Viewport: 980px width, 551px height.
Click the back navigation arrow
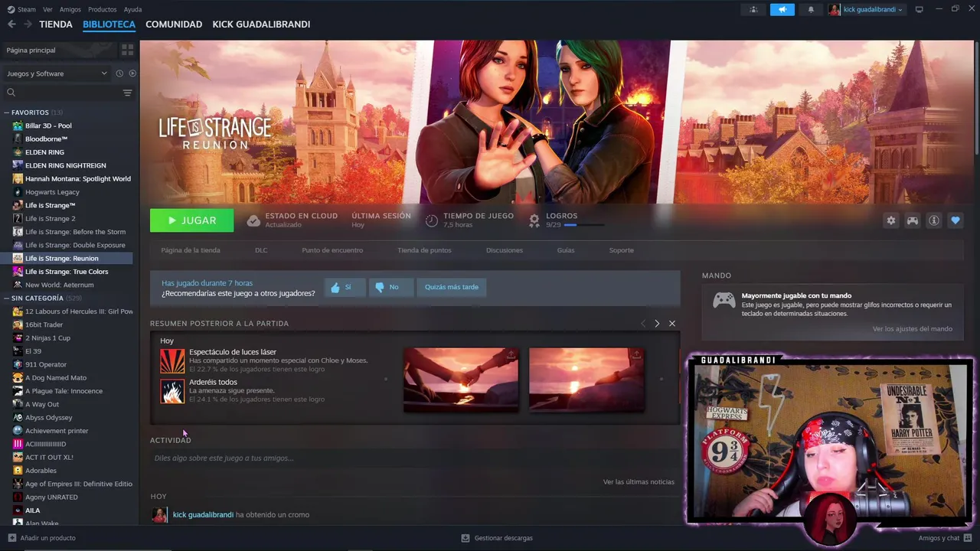pyautogui.click(x=11, y=24)
